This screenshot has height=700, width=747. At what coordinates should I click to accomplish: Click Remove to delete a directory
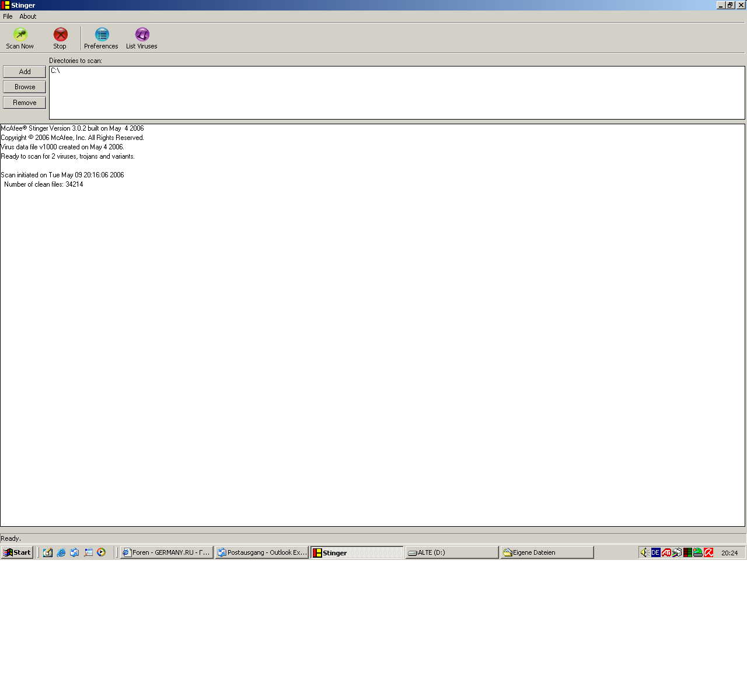tap(25, 103)
